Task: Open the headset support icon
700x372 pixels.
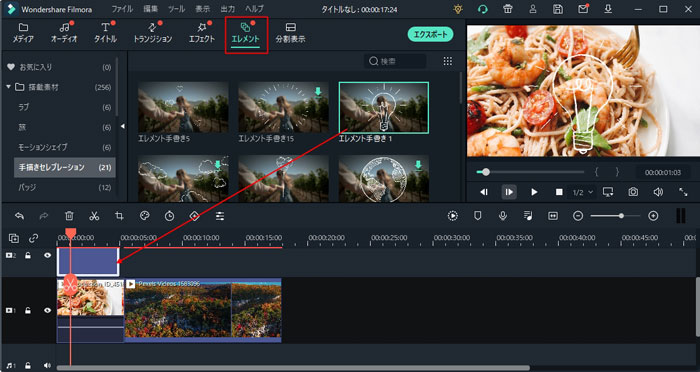Action: pos(483,9)
